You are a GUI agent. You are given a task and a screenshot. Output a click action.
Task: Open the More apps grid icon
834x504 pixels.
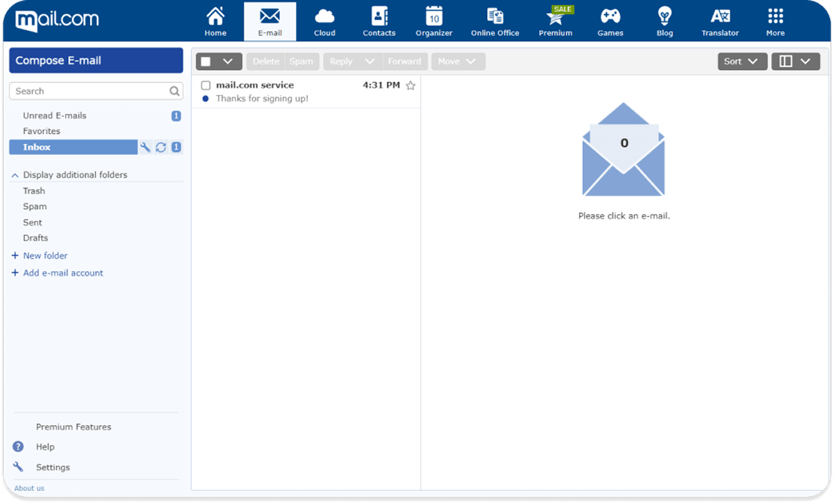pyautogui.click(x=776, y=16)
